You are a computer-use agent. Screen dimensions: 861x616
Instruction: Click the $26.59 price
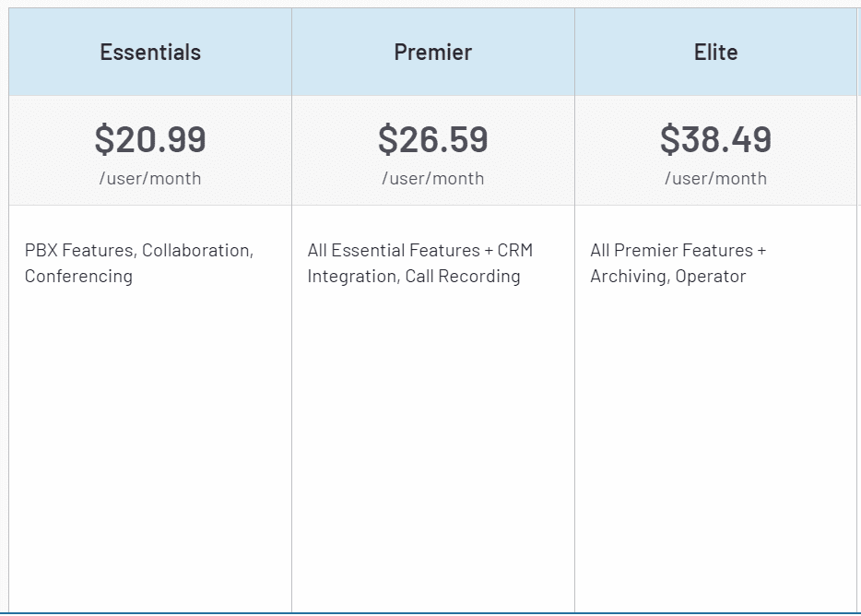[433, 139]
